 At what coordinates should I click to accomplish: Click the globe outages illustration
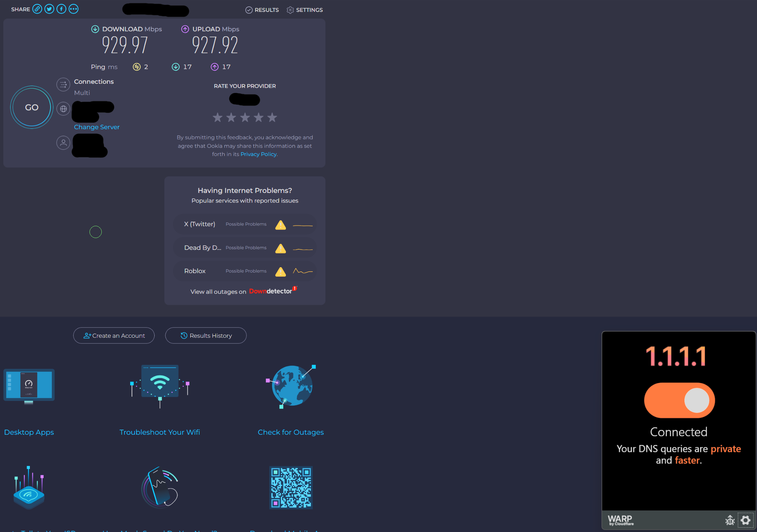point(291,387)
